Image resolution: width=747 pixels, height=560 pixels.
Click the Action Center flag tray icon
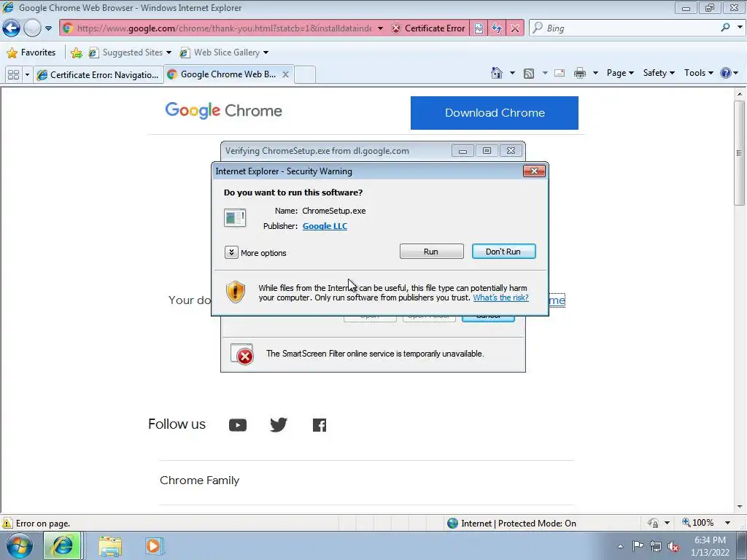(638, 545)
